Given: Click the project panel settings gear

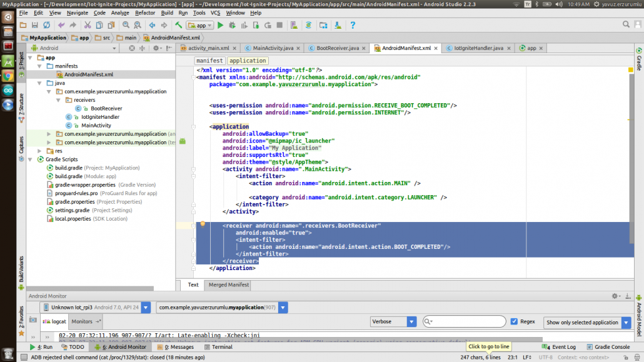Looking at the screenshot, I should (x=156, y=48).
